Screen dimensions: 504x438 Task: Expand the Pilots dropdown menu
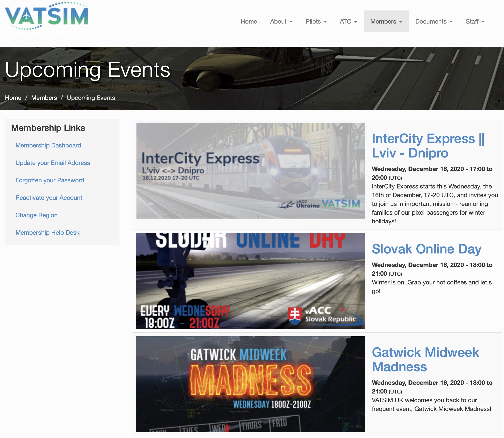[x=316, y=22]
